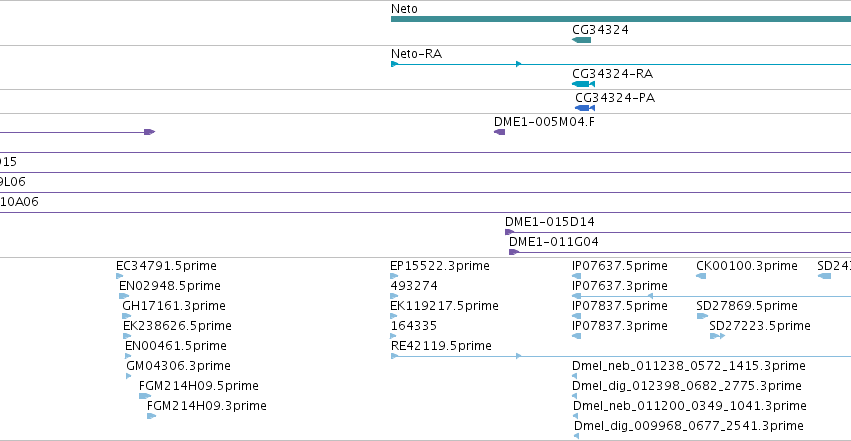This screenshot has height=441, width=851.
Task: Select the Dmel_dig_009968_0677_2541.3prime label
Action: click(689, 426)
